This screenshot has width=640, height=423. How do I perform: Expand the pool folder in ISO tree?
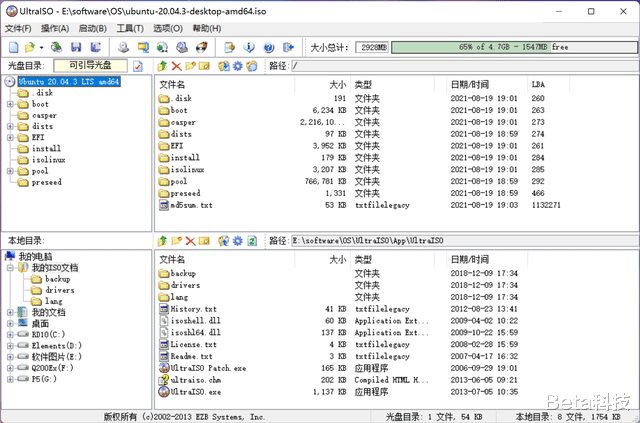[x=10, y=171]
